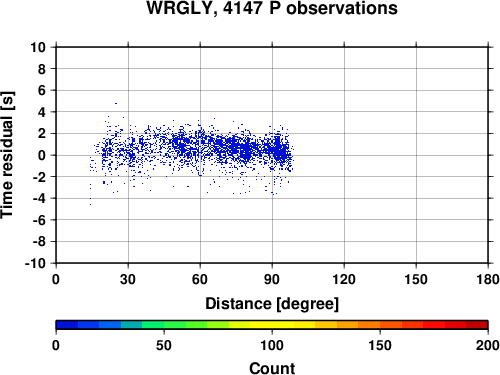Click the y-axis tick label 10
The height and width of the screenshot is (375, 500).
click(x=38, y=47)
